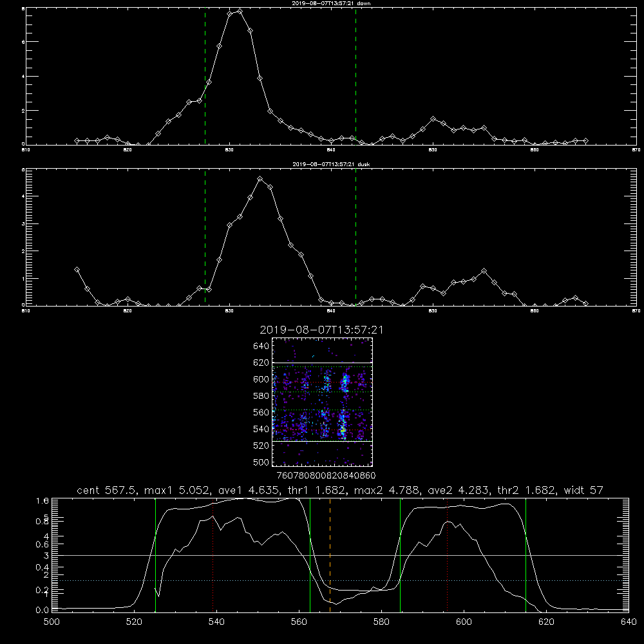Click the '500' label on the heatmap y-axis
Image resolution: width=644 pixels, height=644 pixels.
pos(261,462)
